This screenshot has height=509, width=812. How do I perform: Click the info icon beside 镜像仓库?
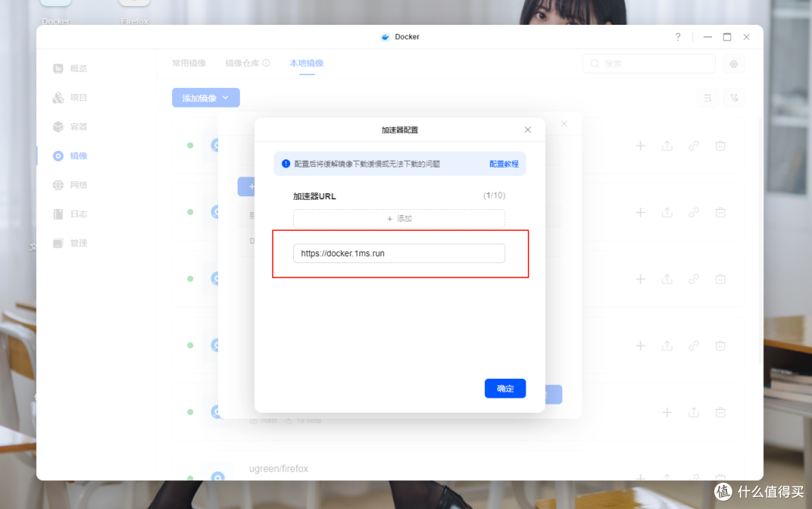point(266,63)
